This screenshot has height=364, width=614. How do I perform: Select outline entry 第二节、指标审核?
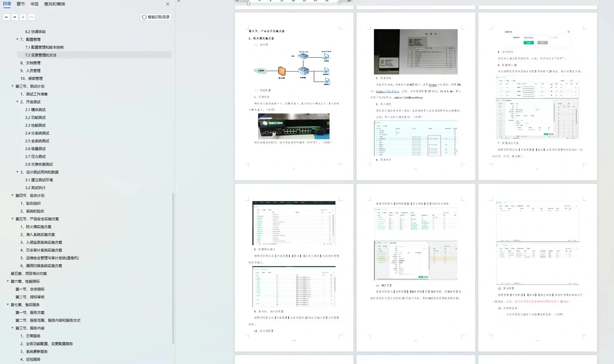click(30, 297)
